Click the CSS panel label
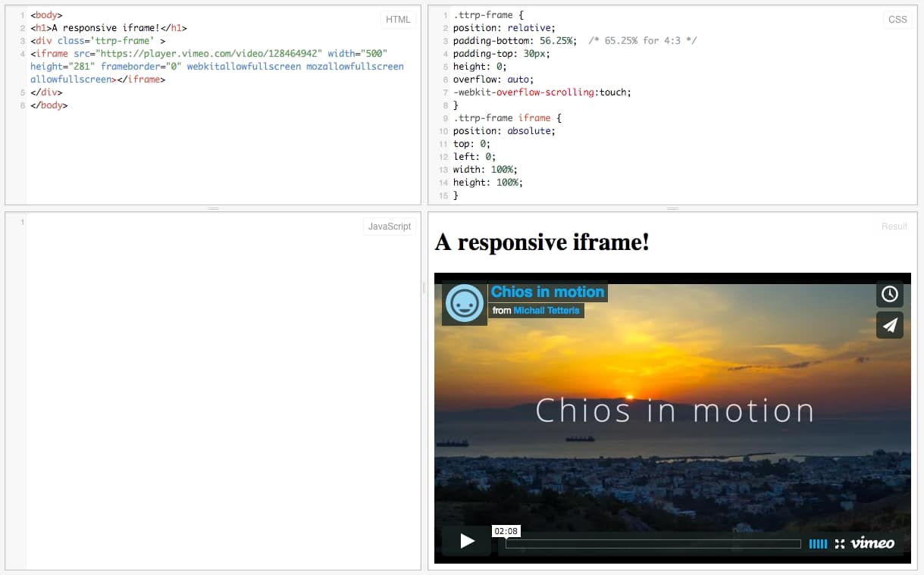The width and height of the screenshot is (924, 575). coord(897,20)
